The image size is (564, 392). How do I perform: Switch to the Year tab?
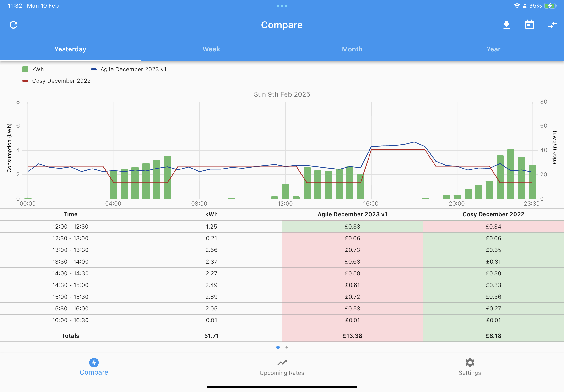[493, 49]
